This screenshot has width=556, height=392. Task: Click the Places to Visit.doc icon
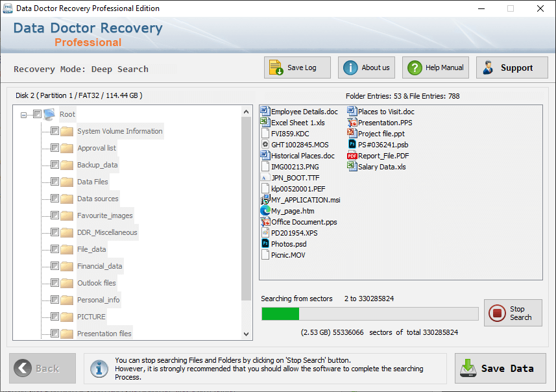coord(352,112)
